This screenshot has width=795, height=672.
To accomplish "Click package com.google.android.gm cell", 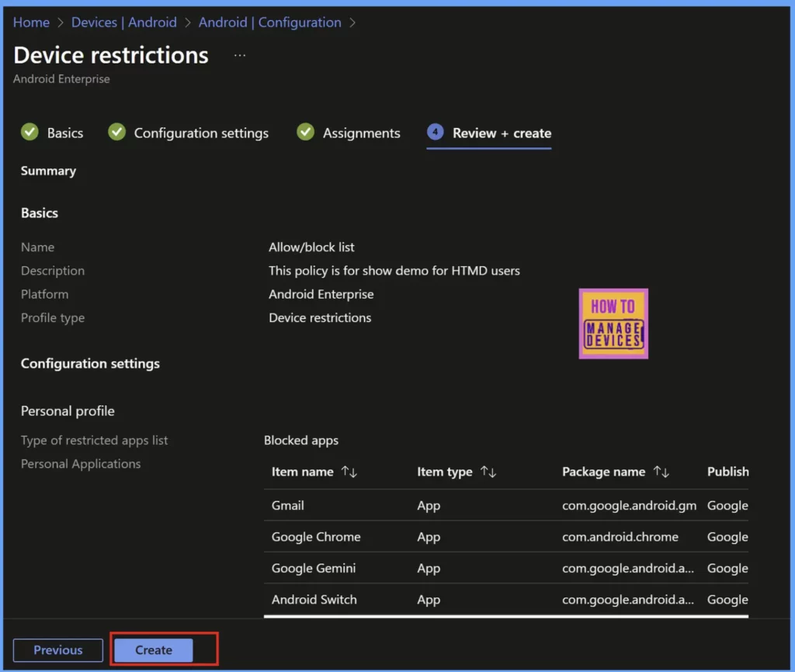I will [629, 505].
